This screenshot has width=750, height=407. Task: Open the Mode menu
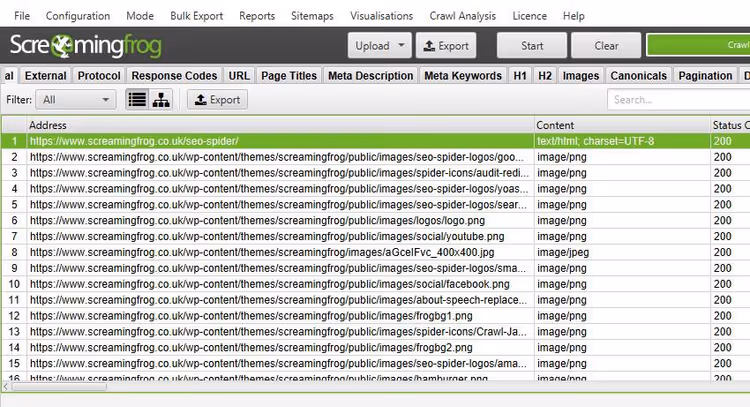(x=140, y=16)
